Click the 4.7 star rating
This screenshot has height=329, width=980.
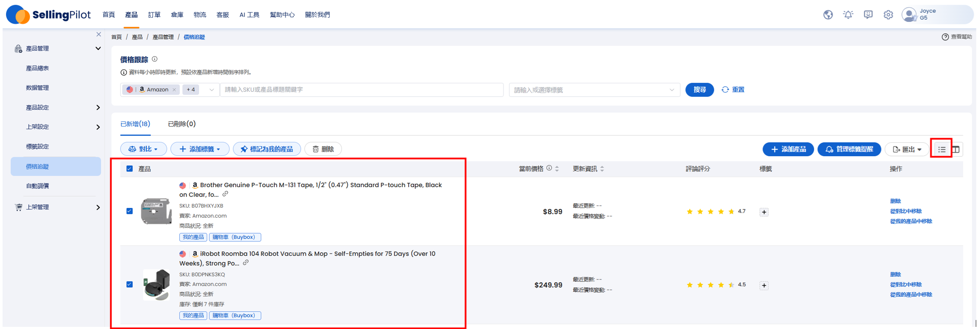click(716, 211)
